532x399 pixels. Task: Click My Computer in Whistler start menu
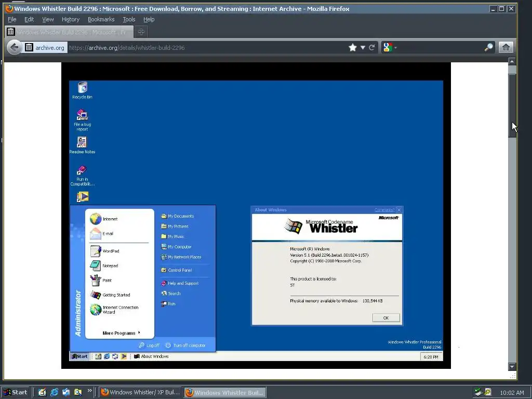(176, 247)
